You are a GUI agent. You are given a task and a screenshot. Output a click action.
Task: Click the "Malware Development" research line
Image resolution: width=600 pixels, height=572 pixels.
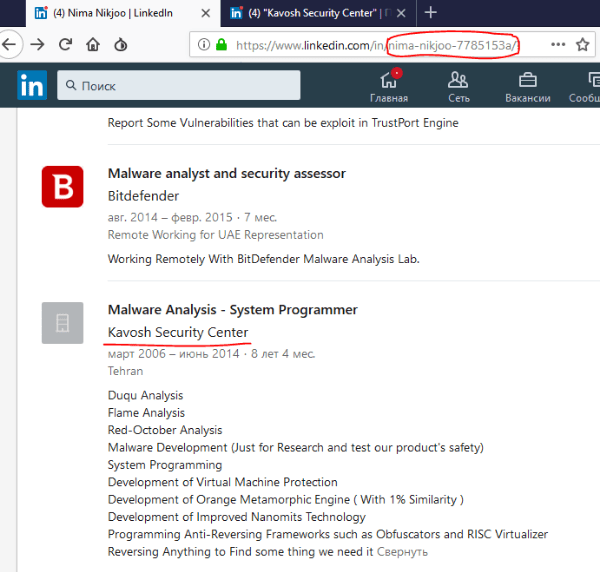tap(296, 448)
